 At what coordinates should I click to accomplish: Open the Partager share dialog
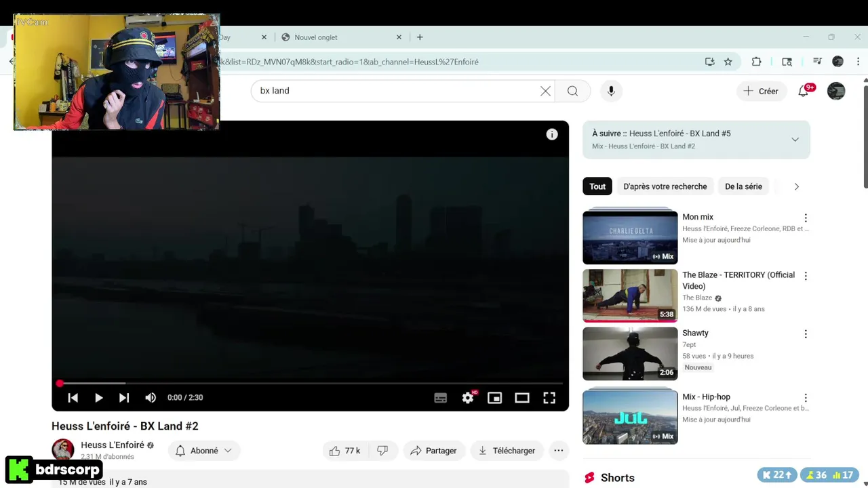pyautogui.click(x=435, y=451)
